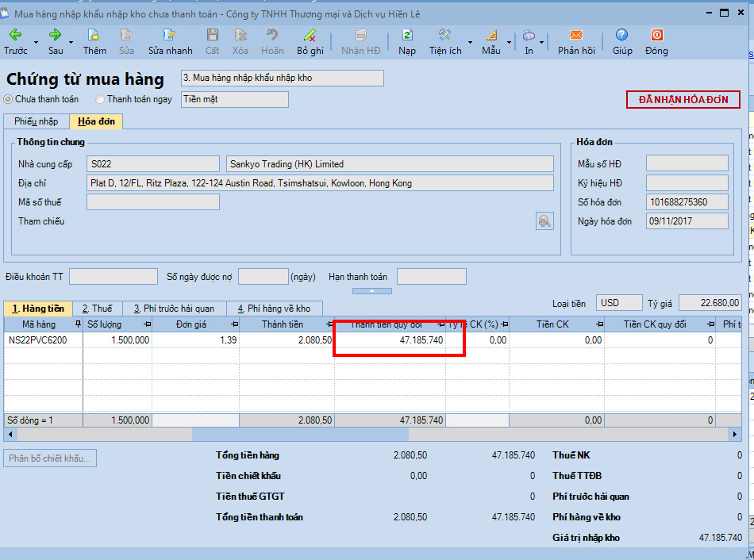Screen dimensions: 754x560
Task: Click the Mẫu số HĐ field
Action: click(x=687, y=163)
